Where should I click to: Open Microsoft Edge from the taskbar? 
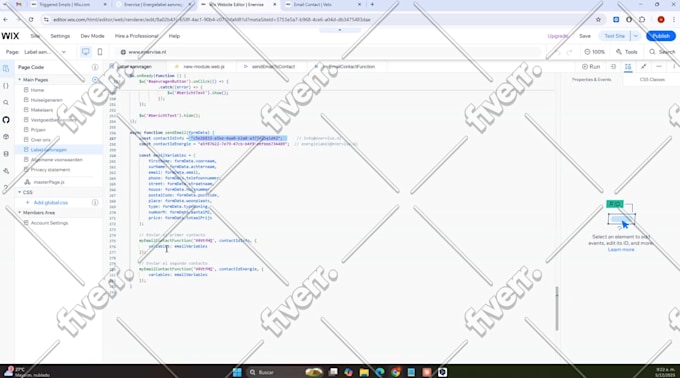point(380,372)
